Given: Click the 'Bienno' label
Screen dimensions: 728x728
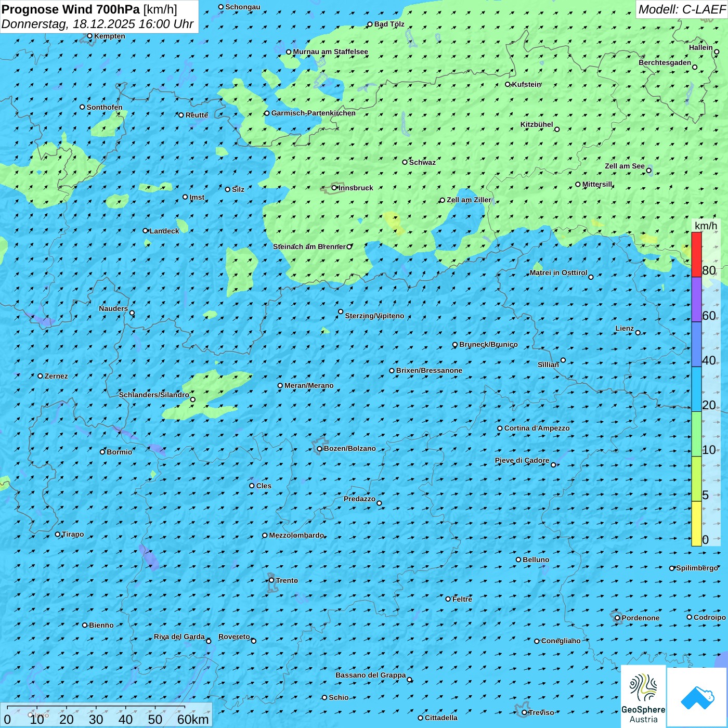Looking at the screenshot, I should [x=101, y=625].
